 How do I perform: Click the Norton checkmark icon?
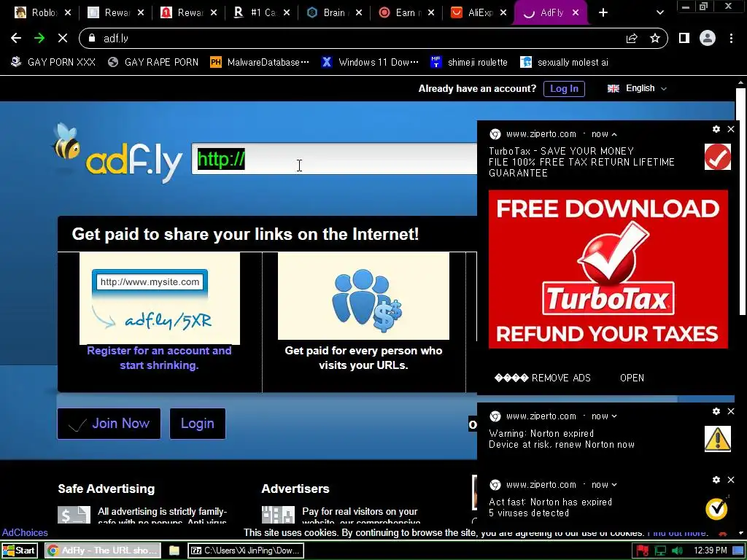(718, 507)
